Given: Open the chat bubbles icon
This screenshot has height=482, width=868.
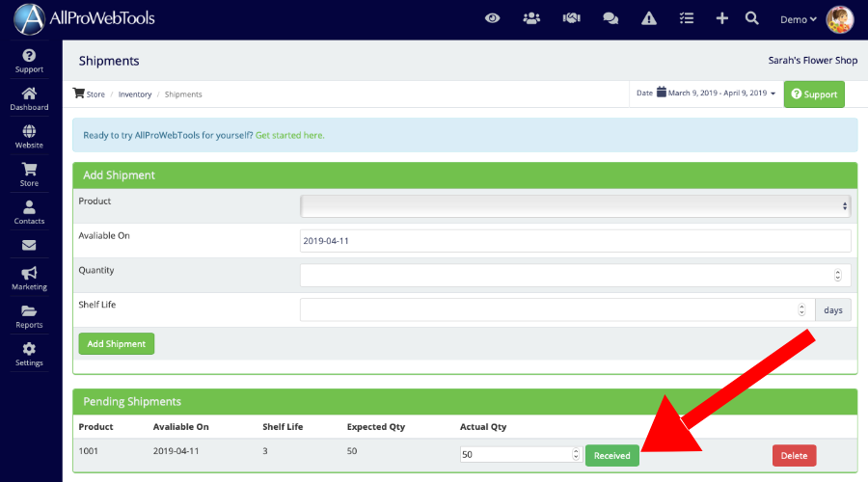Looking at the screenshot, I should [x=610, y=18].
